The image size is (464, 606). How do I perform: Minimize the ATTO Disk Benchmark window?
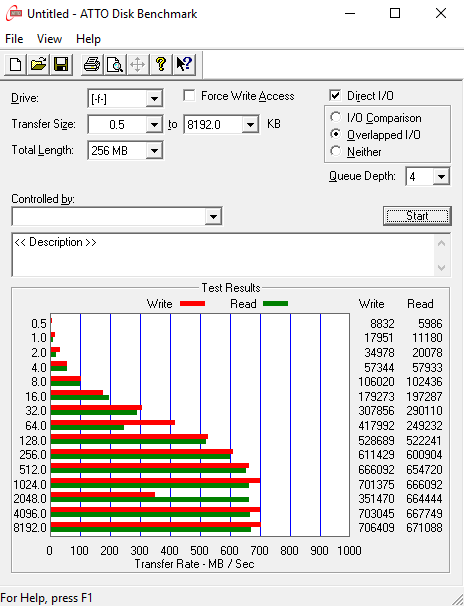click(350, 14)
